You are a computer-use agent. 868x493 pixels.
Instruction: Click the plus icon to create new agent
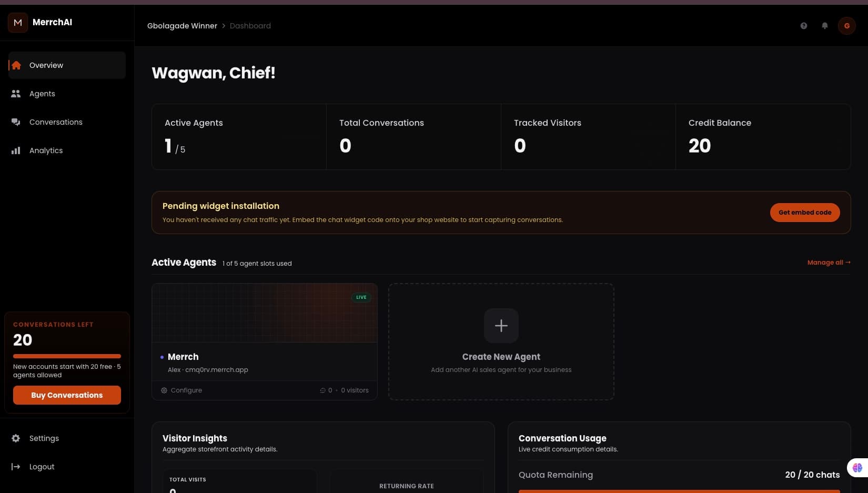tap(501, 326)
